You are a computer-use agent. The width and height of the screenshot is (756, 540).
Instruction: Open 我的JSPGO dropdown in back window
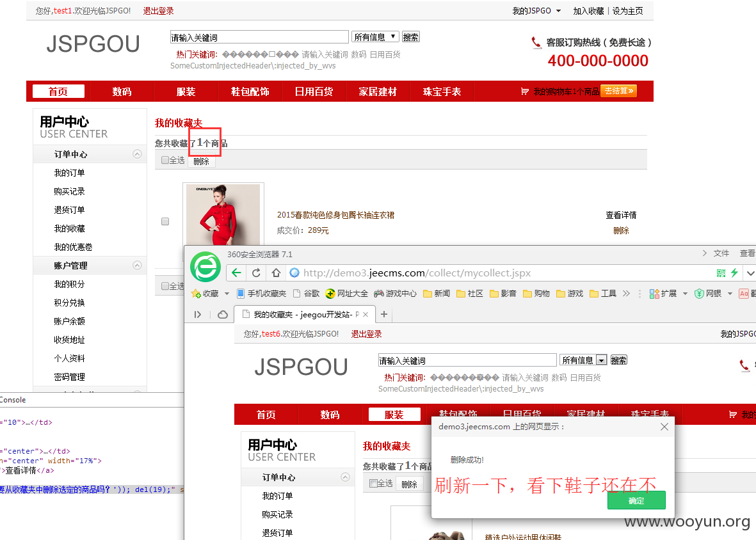(536, 11)
